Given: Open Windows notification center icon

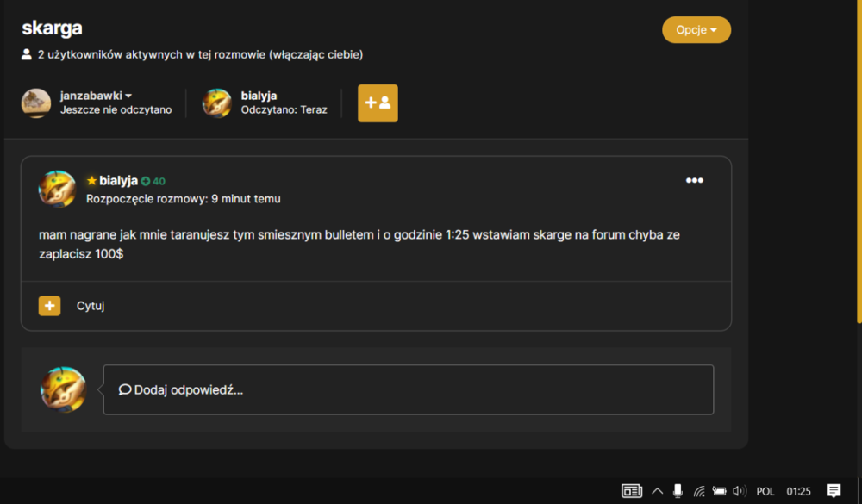Looking at the screenshot, I should (x=834, y=491).
